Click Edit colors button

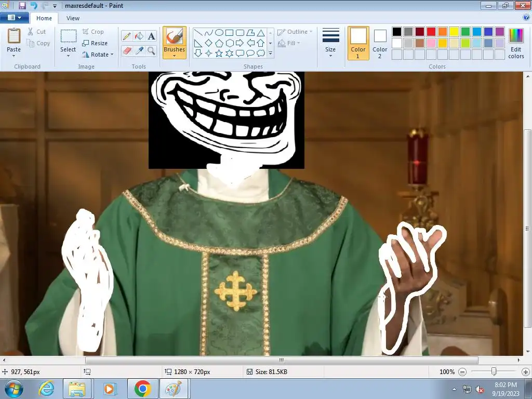pos(516,44)
